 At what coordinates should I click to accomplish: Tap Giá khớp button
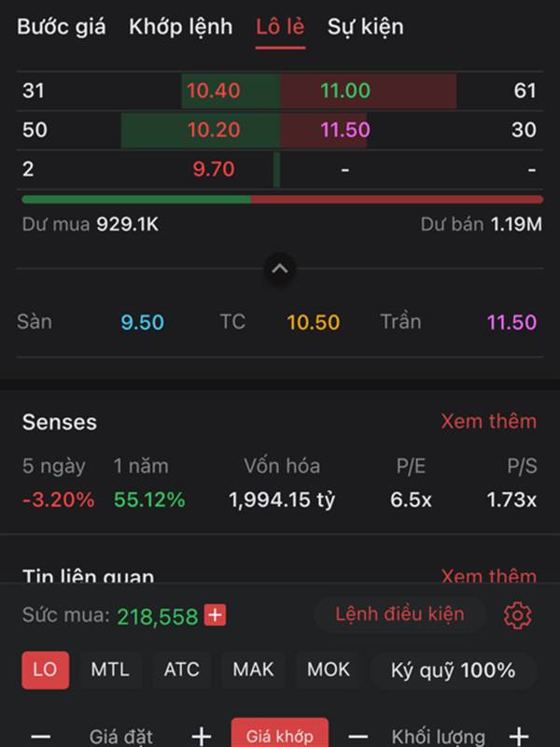coord(279,734)
